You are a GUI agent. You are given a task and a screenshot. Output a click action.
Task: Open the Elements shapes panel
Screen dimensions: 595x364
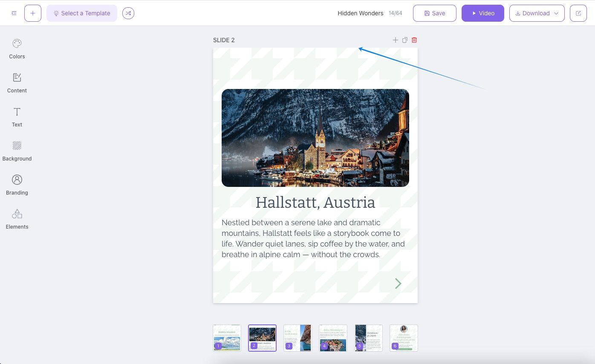pos(17,219)
